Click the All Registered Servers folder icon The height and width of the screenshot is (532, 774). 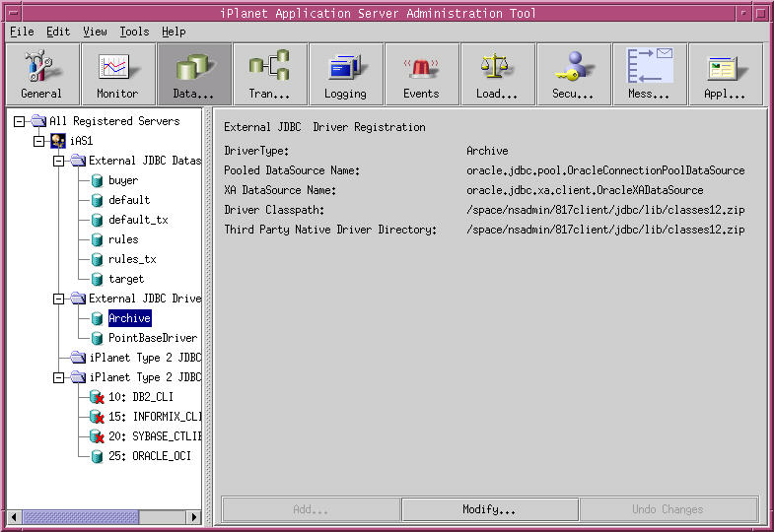coord(38,121)
